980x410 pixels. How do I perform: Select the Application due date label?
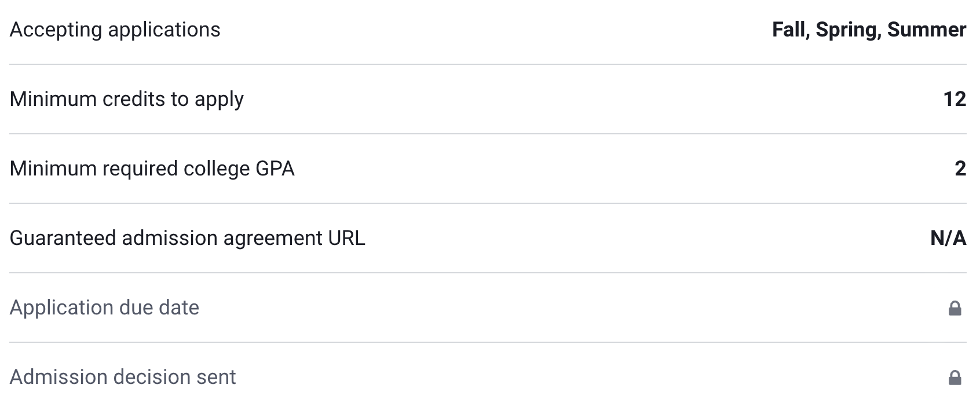click(104, 307)
